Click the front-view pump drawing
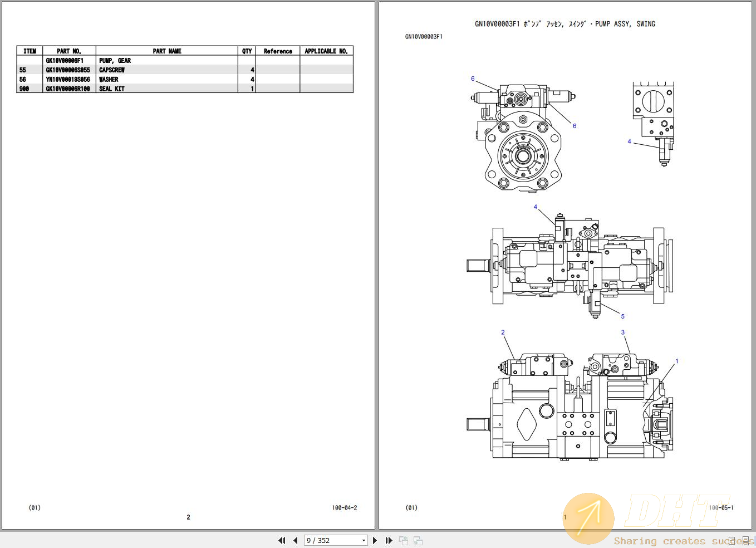 [522, 138]
